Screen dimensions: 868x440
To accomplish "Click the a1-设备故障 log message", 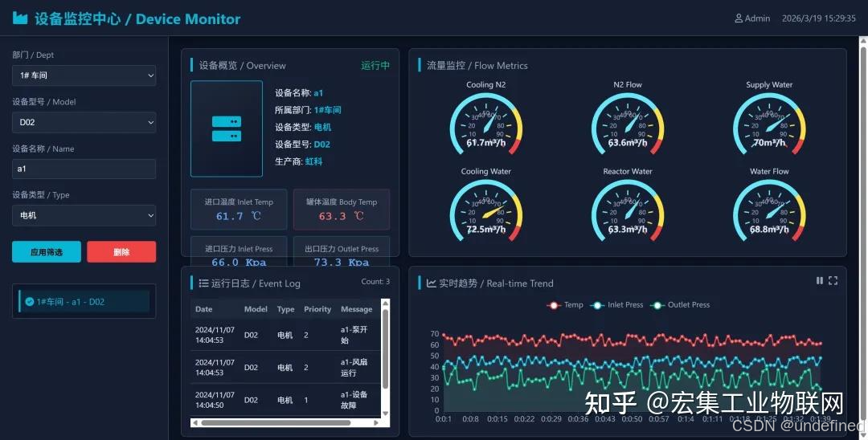I will click(354, 400).
